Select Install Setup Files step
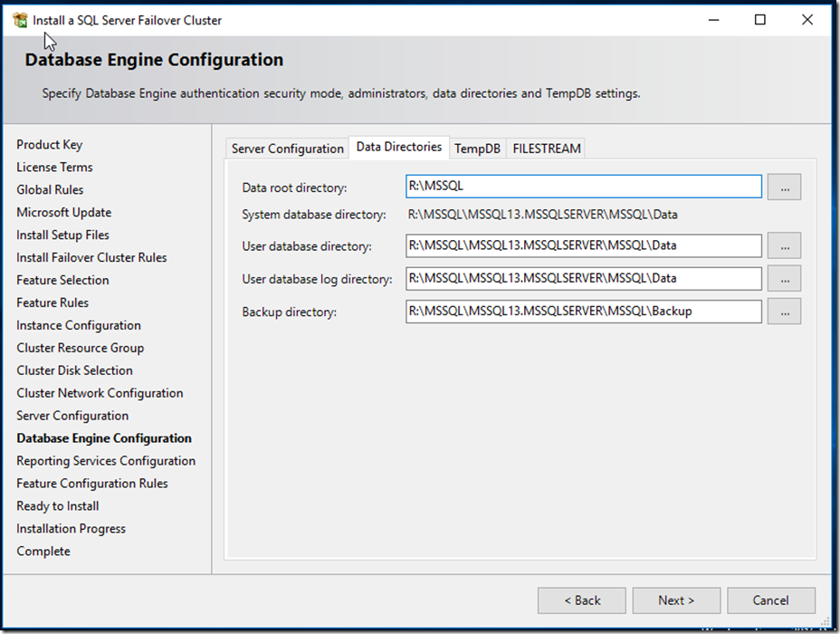840x634 pixels. 62,235
